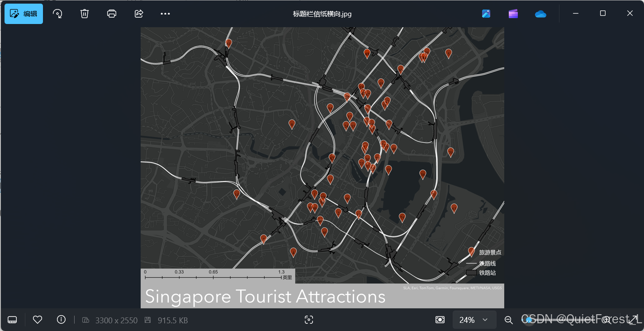
Task: Open the three-dot more options menu
Action: pyautogui.click(x=166, y=14)
